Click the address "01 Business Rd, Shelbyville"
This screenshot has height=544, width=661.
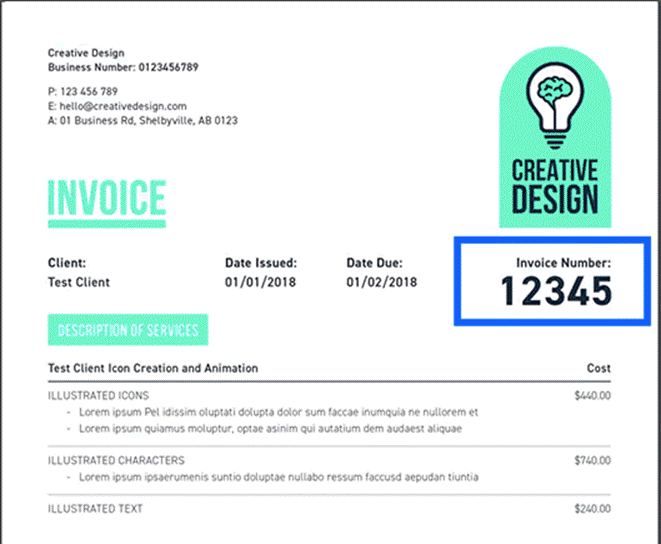(127, 121)
